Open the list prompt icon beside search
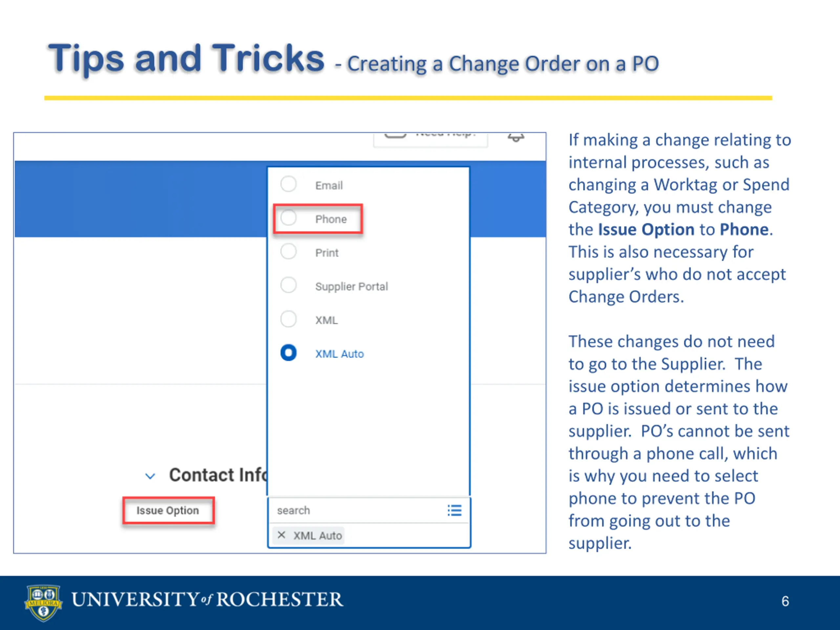Image resolution: width=840 pixels, height=630 pixels. (x=454, y=510)
